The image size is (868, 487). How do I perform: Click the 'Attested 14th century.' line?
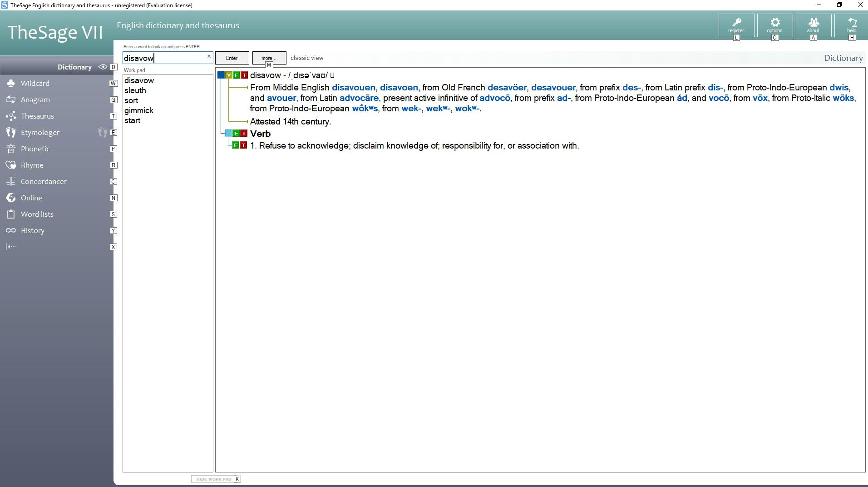[291, 122]
